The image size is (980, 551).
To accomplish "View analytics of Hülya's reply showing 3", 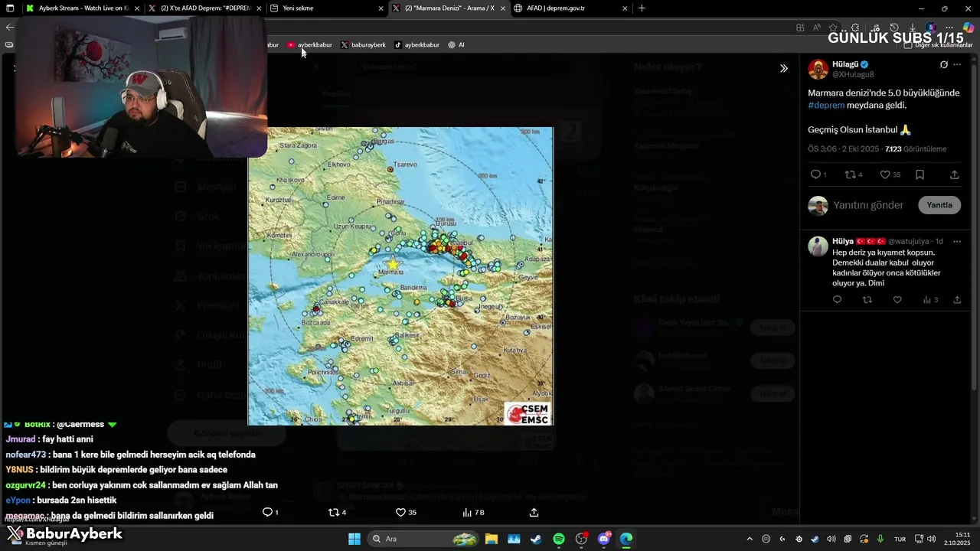I will pos(930,299).
